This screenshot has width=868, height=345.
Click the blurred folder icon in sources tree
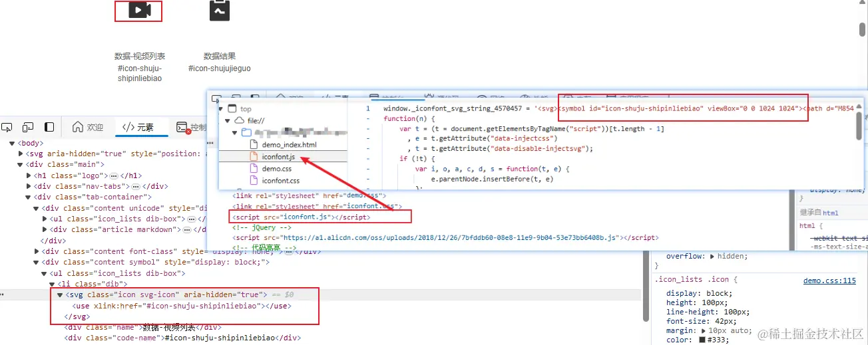[x=246, y=132]
